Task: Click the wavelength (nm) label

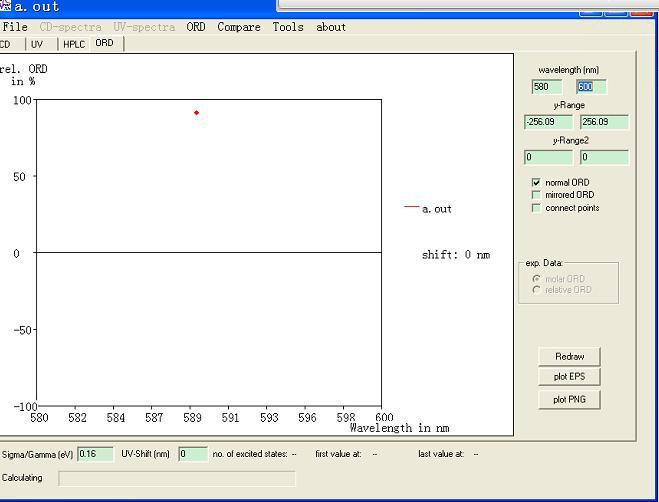Action: click(x=569, y=70)
